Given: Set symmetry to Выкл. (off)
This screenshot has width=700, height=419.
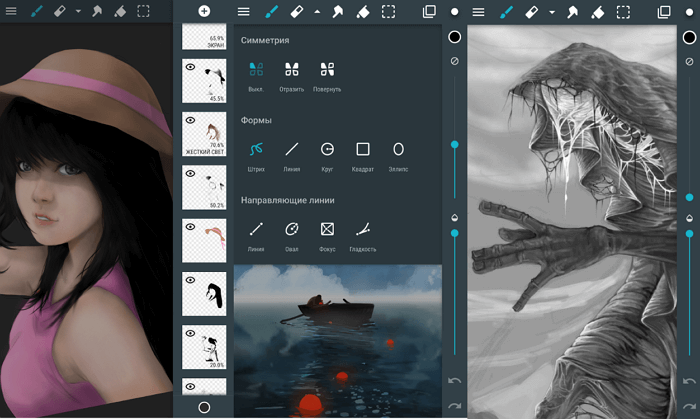Looking at the screenshot, I should tap(256, 70).
